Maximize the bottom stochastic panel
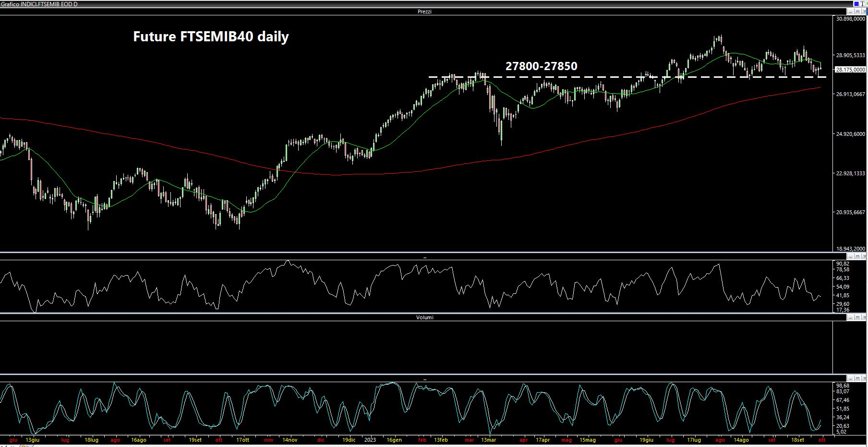Image resolution: width=868 pixels, height=447 pixels. tap(857, 379)
